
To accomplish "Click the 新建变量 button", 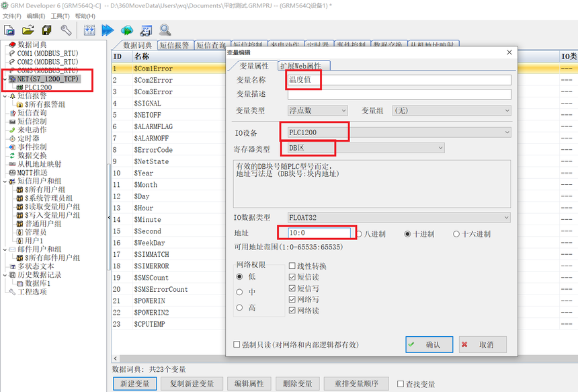I will click(136, 383).
